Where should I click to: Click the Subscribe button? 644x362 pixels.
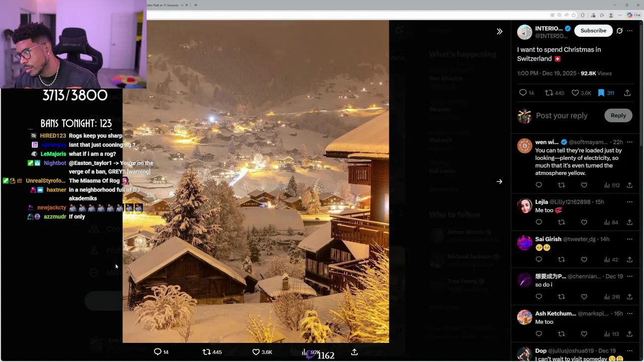[x=593, y=31]
